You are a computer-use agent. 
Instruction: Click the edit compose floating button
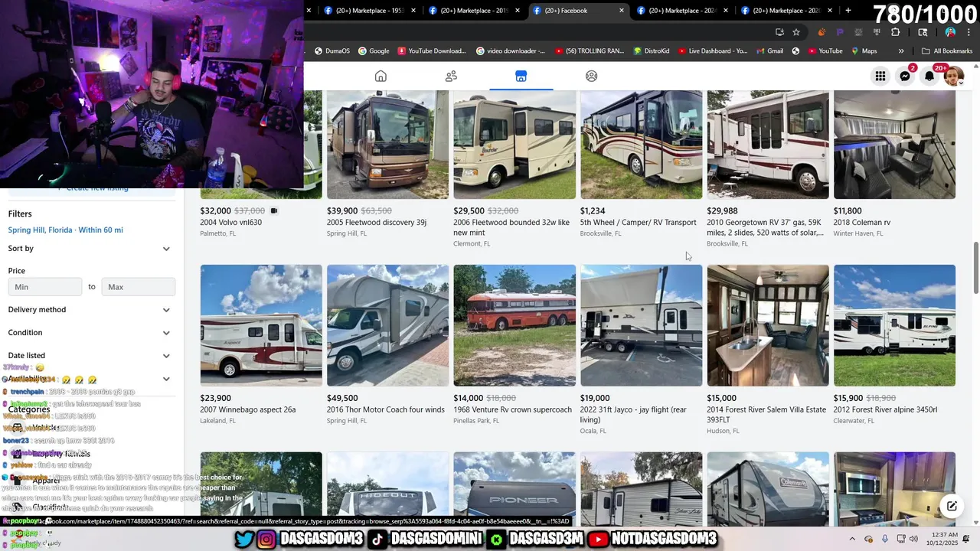pyautogui.click(x=952, y=506)
